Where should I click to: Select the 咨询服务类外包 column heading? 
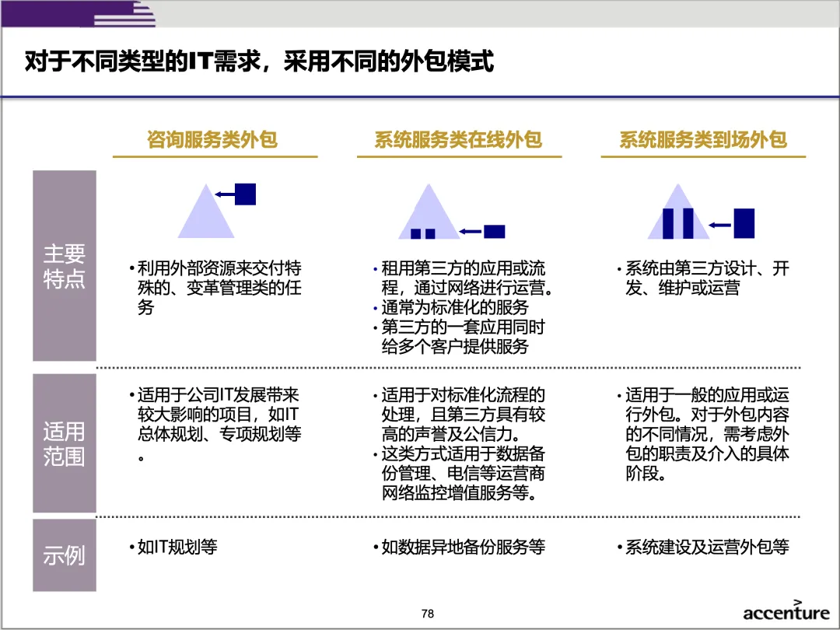pyautogui.click(x=212, y=139)
